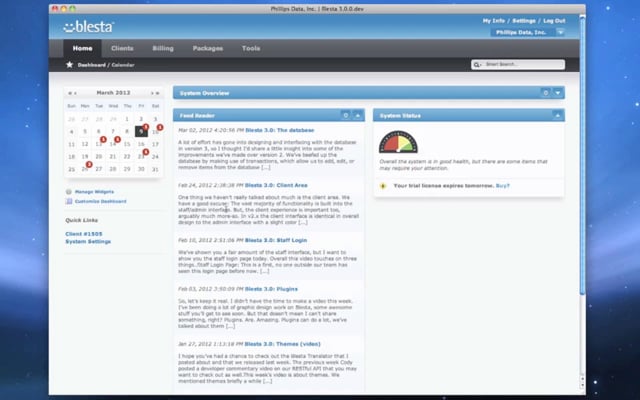The height and width of the screenshot is (400, 640).
Task: Open 'Blesta 3.0: Client Area' article
Action: [276, 185]
